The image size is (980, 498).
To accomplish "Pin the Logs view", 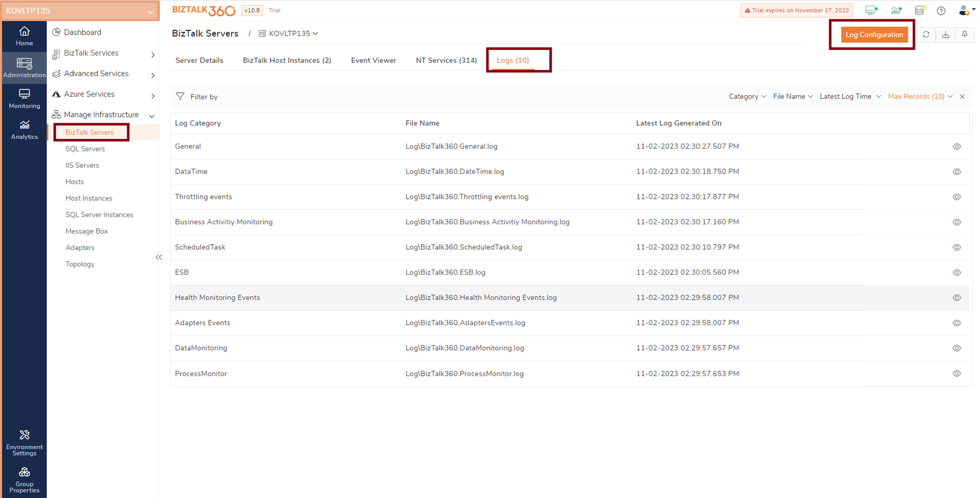I will (x=965, y=35).
